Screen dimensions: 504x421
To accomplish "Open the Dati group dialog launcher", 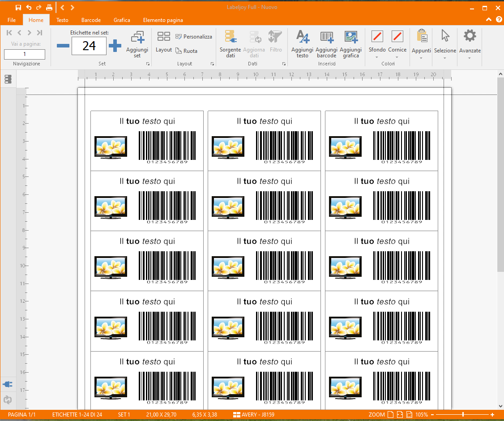I will (284, 64).
